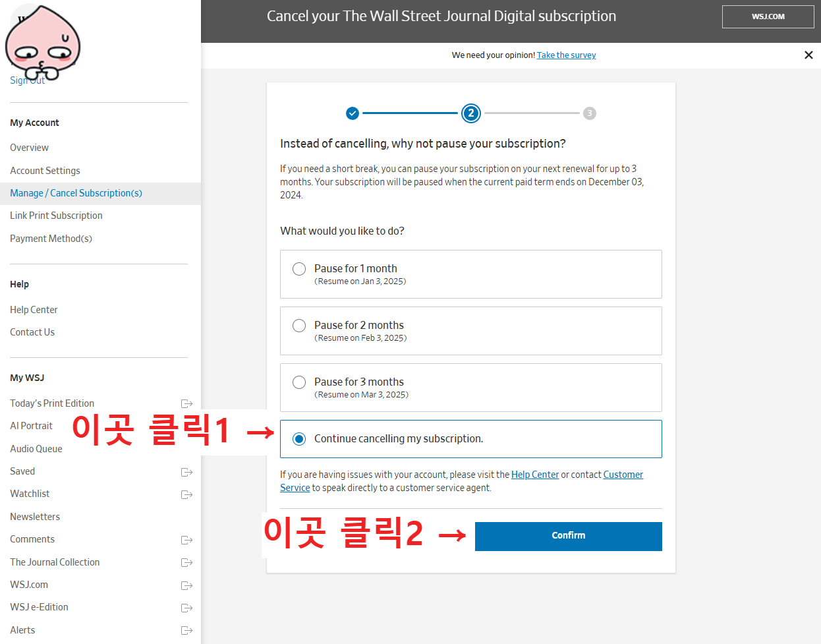Click completed step one checkmark
This screenshot has width=821, height=644.
(353, 113)
